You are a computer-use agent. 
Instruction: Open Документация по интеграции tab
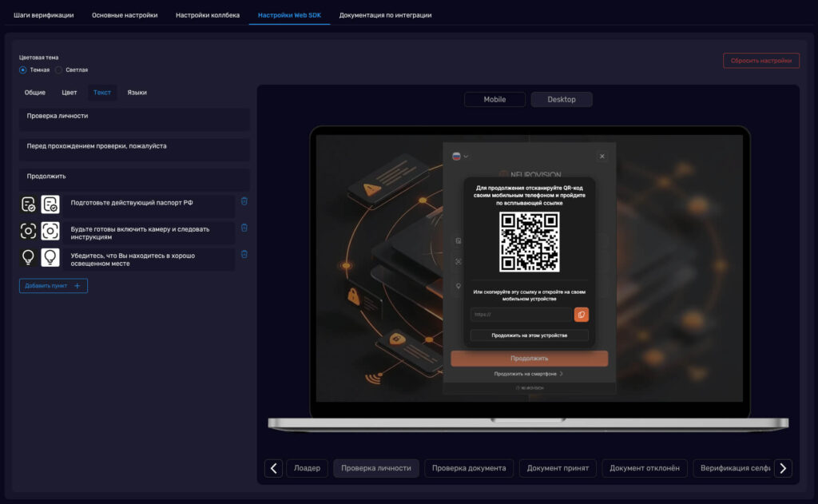(386, 15)
